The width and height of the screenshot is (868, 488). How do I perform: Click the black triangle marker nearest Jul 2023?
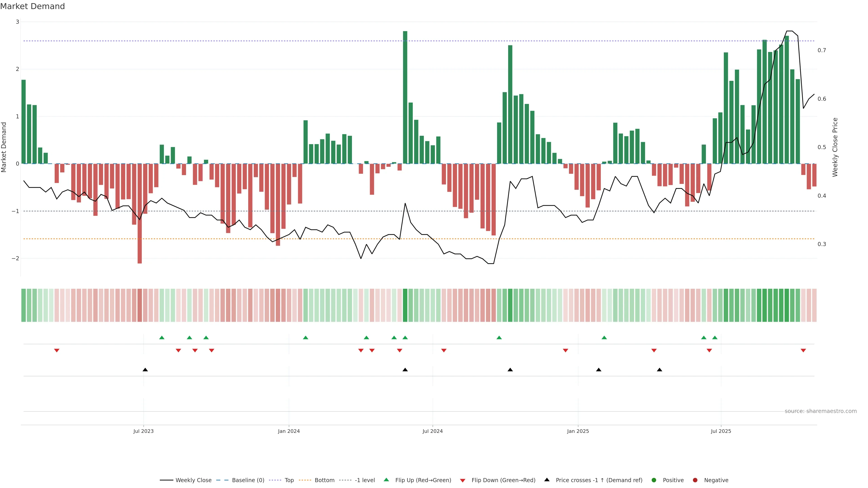pyautogui.click(x=145, y=369)
